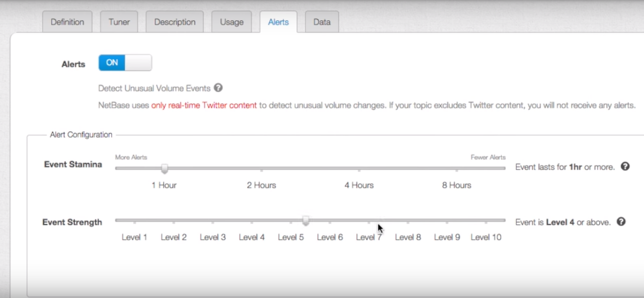Click the help icon beside Event Strength description
Viewport: 644px width, 298px height.
[x=621, y=221]
